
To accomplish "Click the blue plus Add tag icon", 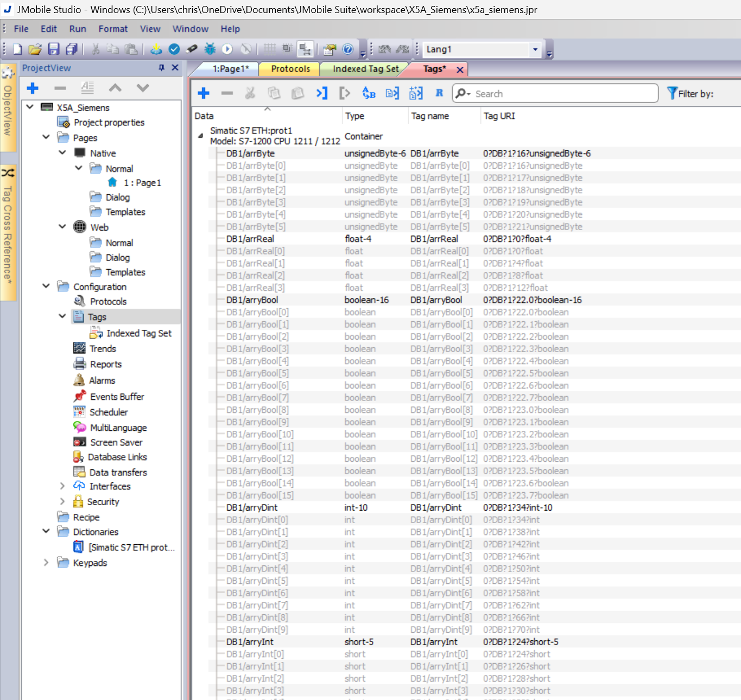I will click(204, 93).
